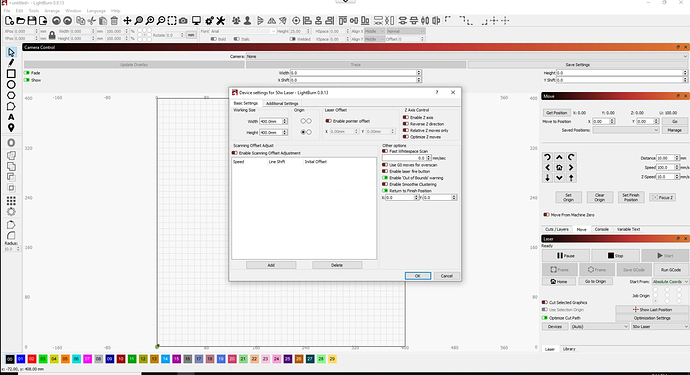
Task: Open the Font dropdown
Action: [243, 31]
